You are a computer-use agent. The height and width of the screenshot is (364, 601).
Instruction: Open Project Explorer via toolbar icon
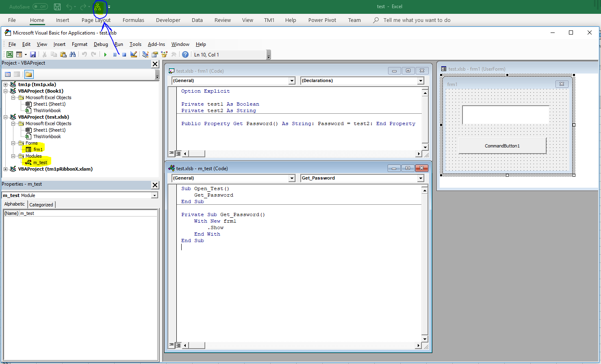pyautogui.click(x=145, y=54)
